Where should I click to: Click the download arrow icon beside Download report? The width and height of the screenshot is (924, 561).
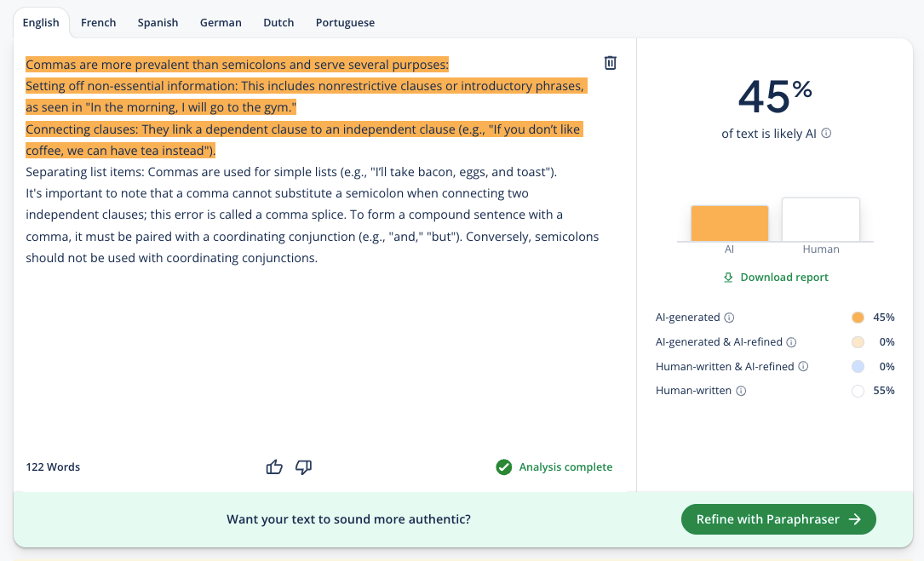click(x=728, y=278)
